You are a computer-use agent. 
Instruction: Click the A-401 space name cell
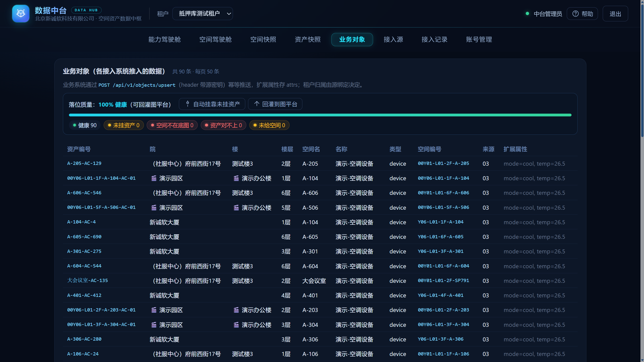tap(310, 295)
